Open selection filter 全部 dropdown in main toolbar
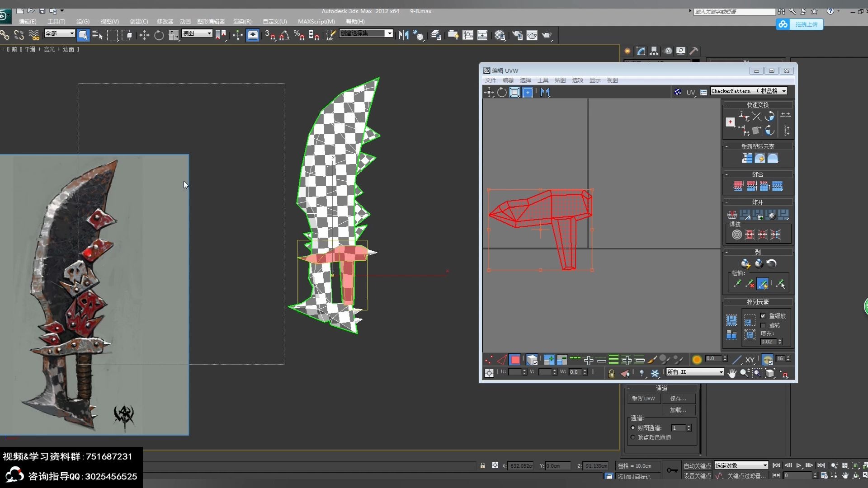This screenshot has width=868, height=488. tap(59, 33)
